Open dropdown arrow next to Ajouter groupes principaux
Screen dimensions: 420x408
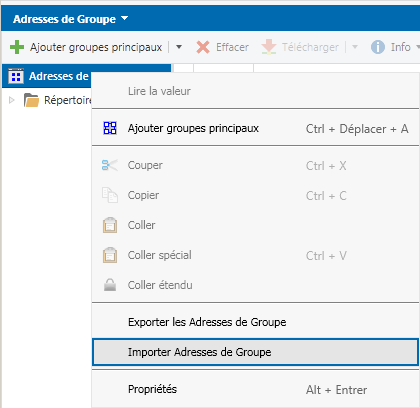click(x=179, y=47)
